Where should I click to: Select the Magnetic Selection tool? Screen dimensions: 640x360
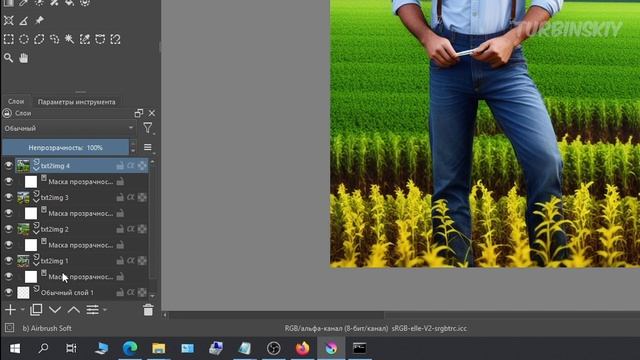(x=116, y=39)
